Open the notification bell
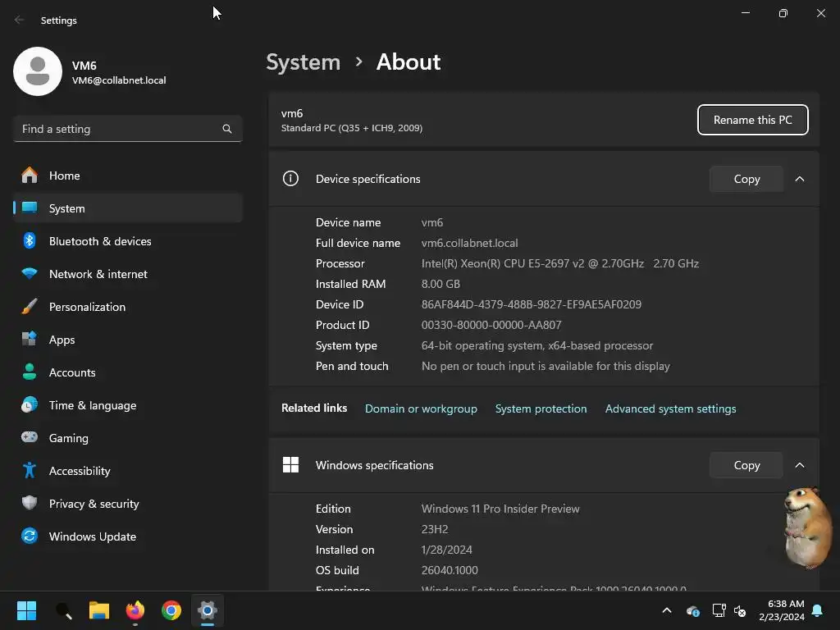The width and height of the screenshot is (840, 630). pos(818,610)
